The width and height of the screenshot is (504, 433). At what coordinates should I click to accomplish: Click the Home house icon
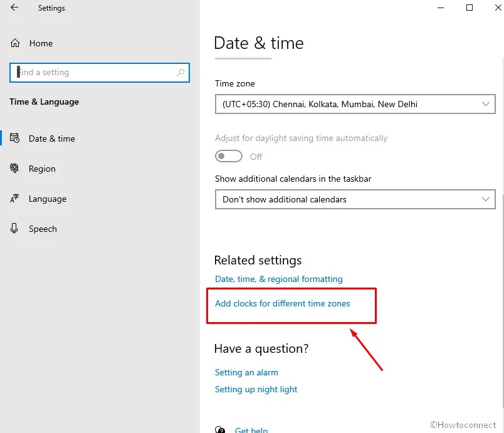(x=14, y=43)
